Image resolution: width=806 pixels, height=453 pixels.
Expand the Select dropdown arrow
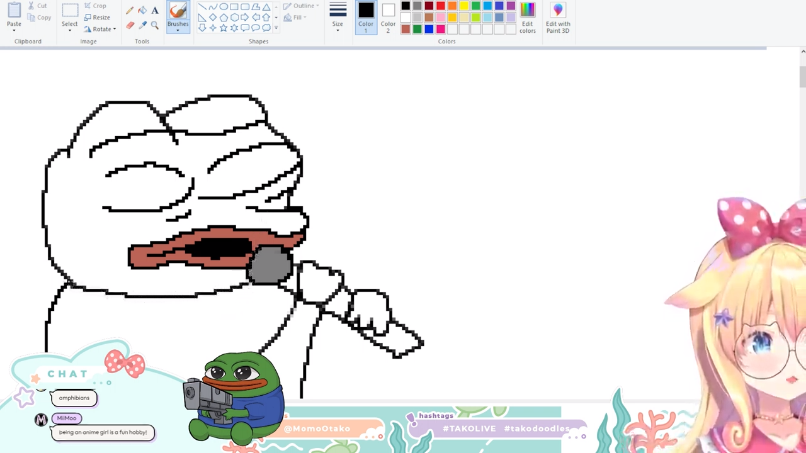tap(69, 31)
